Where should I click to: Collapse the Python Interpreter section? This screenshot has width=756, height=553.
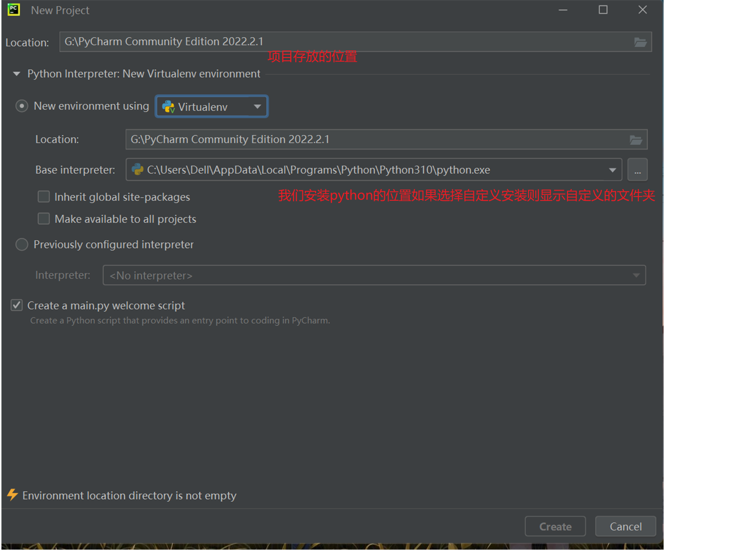pos(17,74)
